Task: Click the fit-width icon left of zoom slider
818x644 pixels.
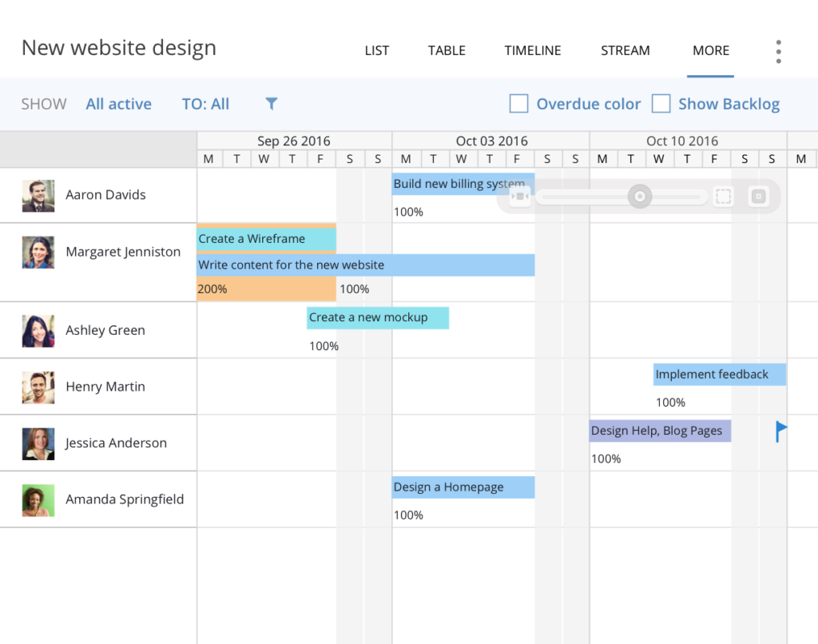Action: point(519,197)
